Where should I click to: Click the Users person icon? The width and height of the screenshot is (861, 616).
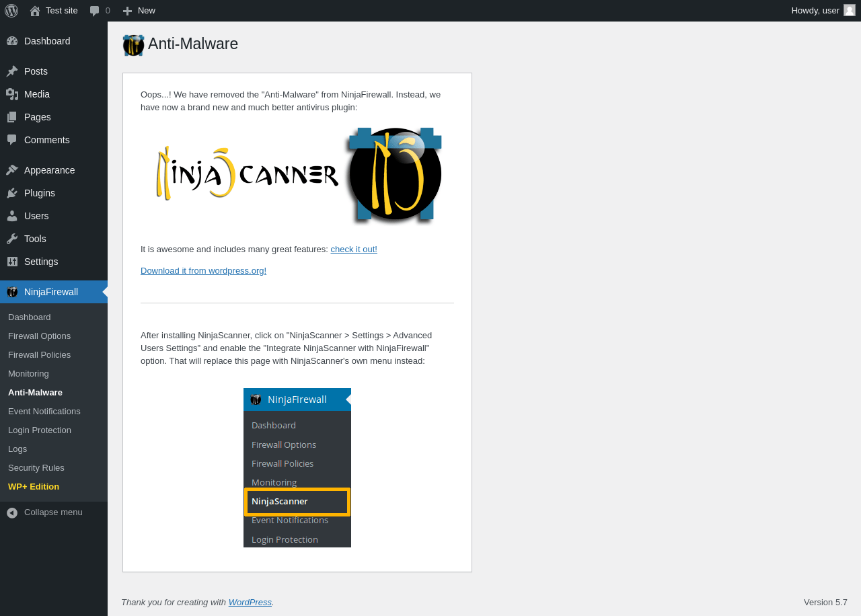[12, 216]
